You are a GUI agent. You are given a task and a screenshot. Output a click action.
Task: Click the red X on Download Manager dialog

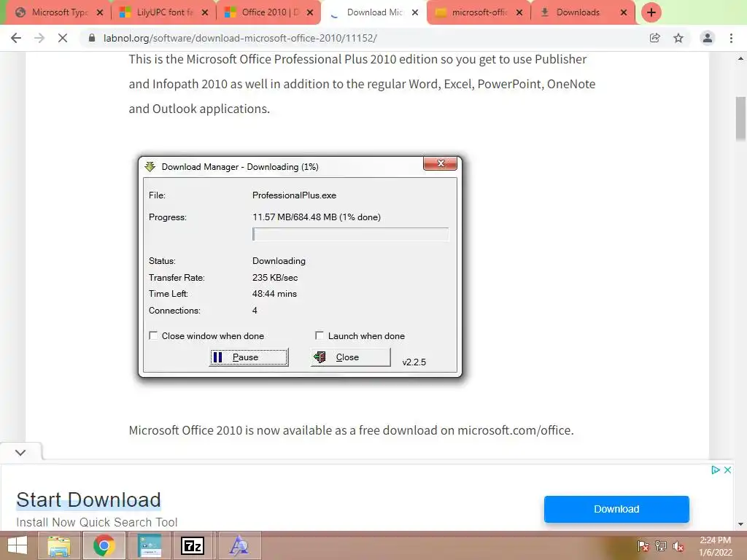click(440, 163)
